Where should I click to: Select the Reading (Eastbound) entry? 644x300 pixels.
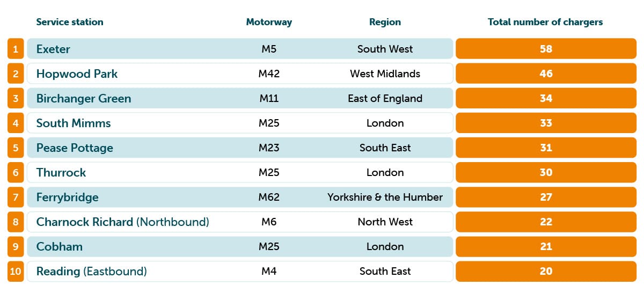pyautogui.click(x=91, y=271)
